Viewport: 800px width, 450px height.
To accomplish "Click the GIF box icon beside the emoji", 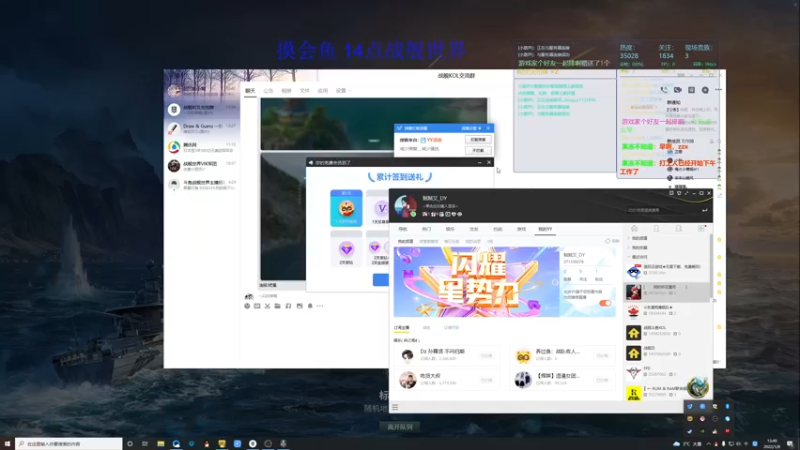I will pos(257,306).
